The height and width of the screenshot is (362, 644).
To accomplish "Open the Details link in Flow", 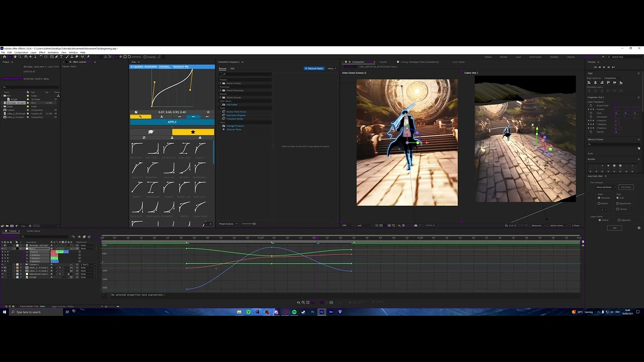I will pyautogui.click(x=165, y=67).
